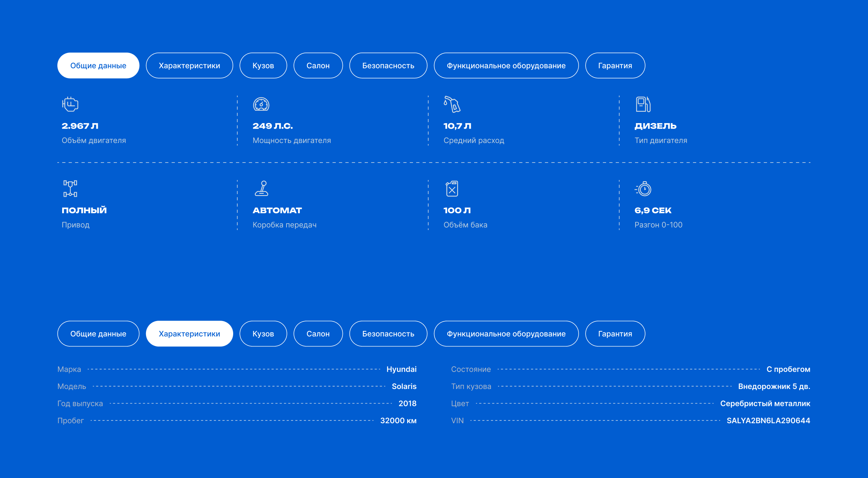Open the bottom Гарантия tab
868x478 pixels.
click(615, 333)
